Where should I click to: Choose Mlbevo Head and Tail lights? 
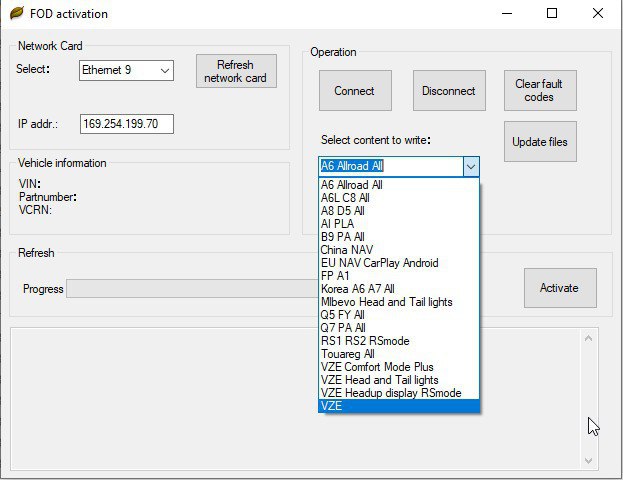385,302
